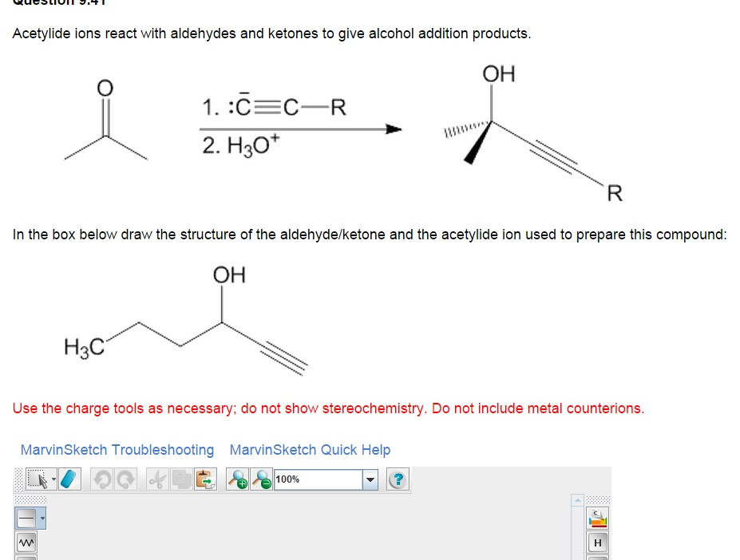Select the single bond tool
The width and height of the screenshot is (740, 560).
pos(27,518)
